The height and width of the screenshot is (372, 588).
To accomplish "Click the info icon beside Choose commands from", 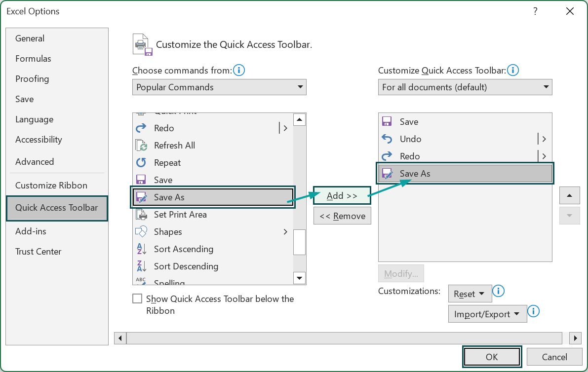I will coord(239,70).
